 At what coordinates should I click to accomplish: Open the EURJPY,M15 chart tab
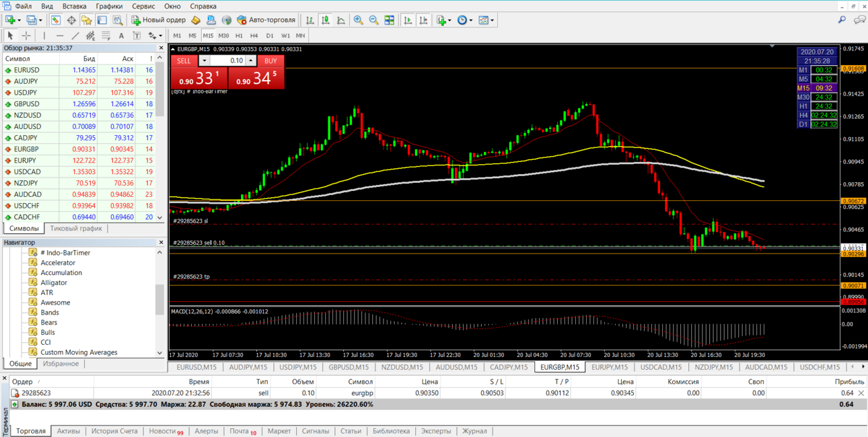609,367
